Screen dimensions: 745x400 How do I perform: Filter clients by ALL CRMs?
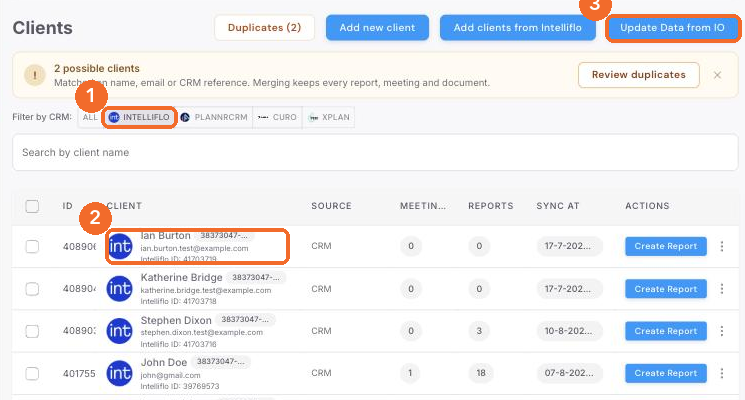point(90,117)
